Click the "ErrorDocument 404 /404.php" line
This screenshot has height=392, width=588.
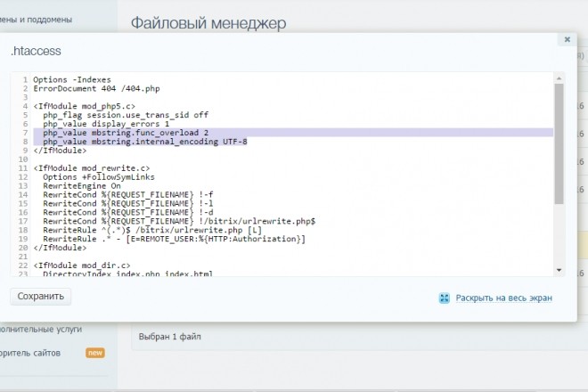pos(96,88)
